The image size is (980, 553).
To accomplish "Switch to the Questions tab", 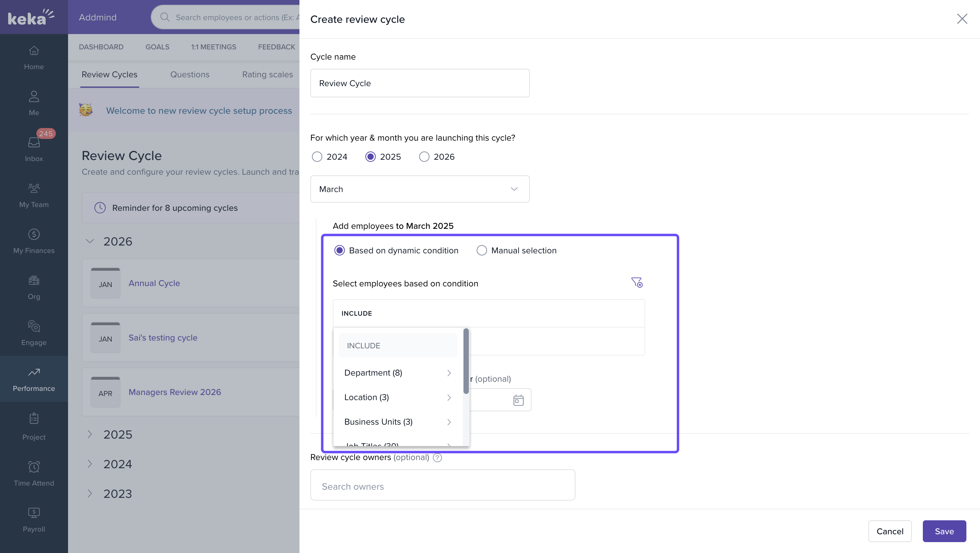I will (x=190, y=75).
